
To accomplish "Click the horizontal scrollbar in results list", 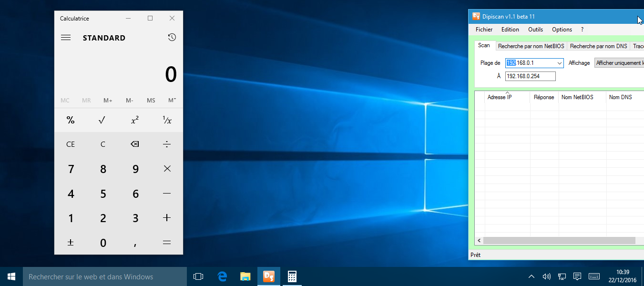I will 558,241.
